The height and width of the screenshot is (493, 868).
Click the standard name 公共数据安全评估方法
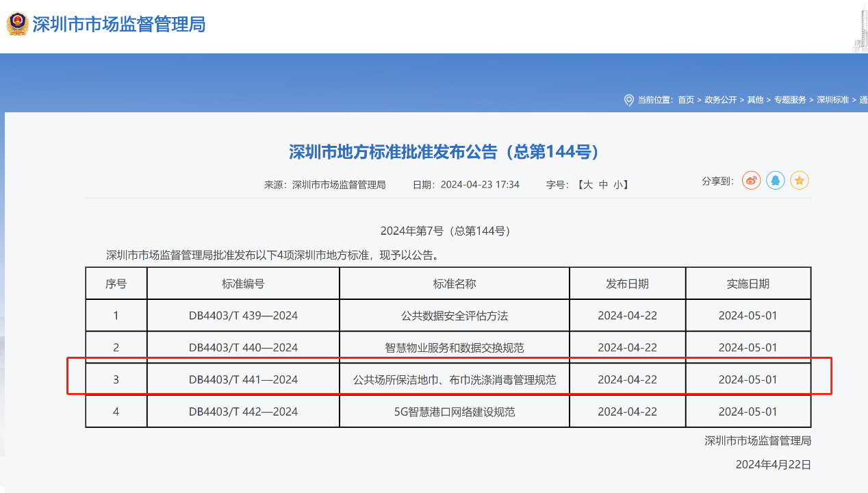click(455, 316)
